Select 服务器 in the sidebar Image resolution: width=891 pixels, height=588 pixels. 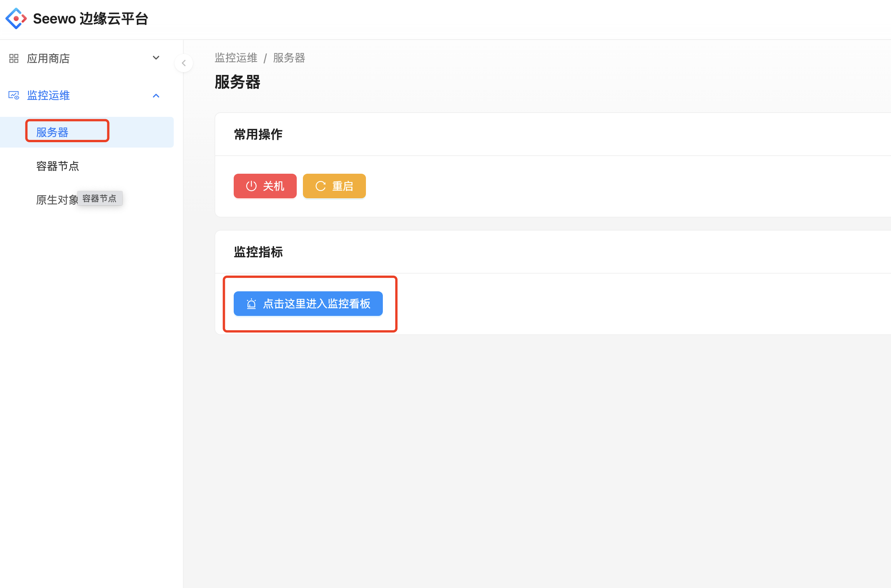[52, 132]
